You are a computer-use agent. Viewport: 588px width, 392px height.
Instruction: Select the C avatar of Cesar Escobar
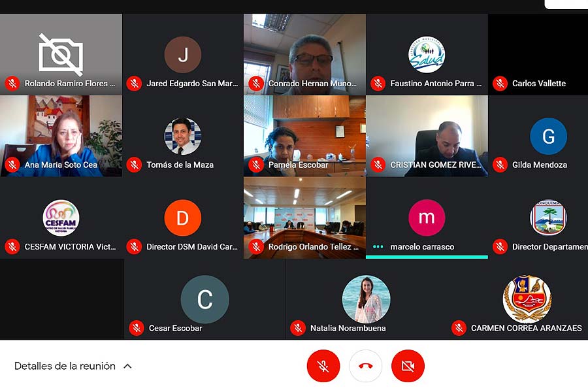point(204,299)
